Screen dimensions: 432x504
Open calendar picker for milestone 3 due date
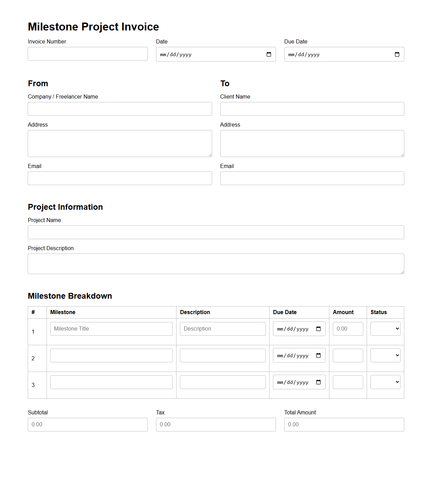point(318,382)
